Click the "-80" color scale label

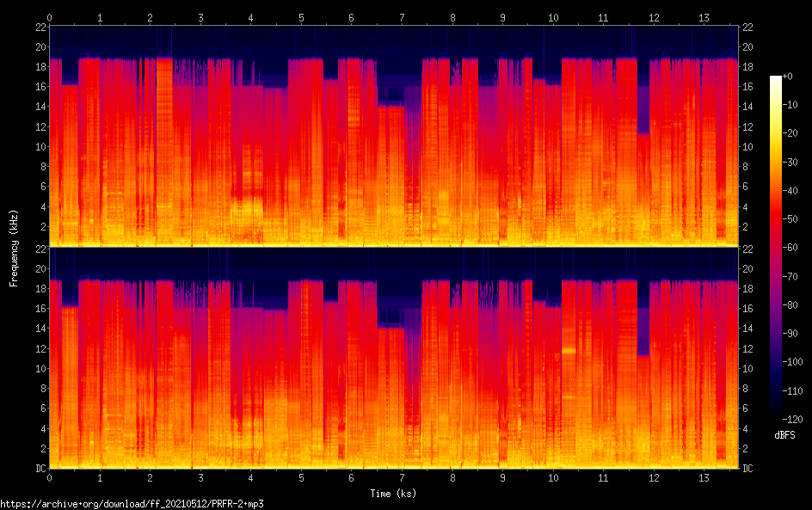790,305
